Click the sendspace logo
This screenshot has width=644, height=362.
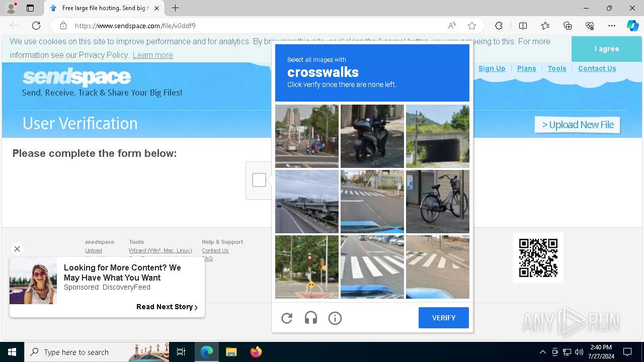[x=76, y=77]
